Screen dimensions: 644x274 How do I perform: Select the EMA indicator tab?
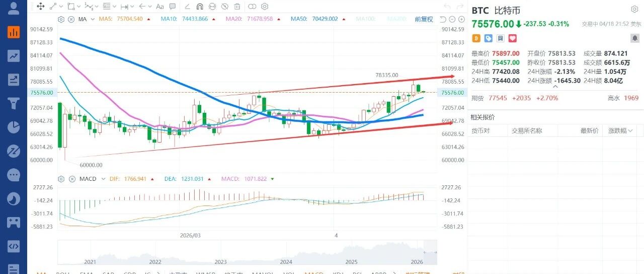[86, 272]
